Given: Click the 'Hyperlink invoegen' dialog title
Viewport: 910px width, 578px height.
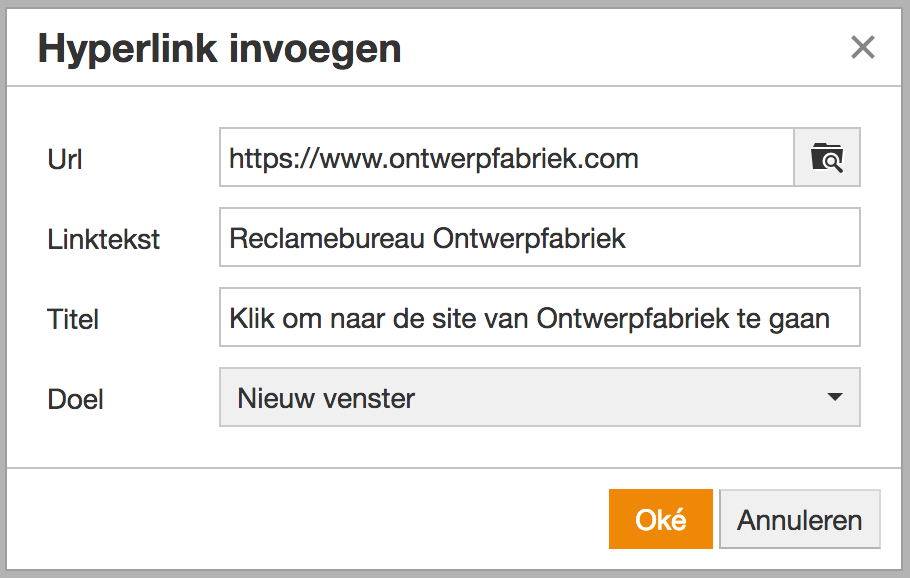Looking at the screenshot, I should point(219,48).
